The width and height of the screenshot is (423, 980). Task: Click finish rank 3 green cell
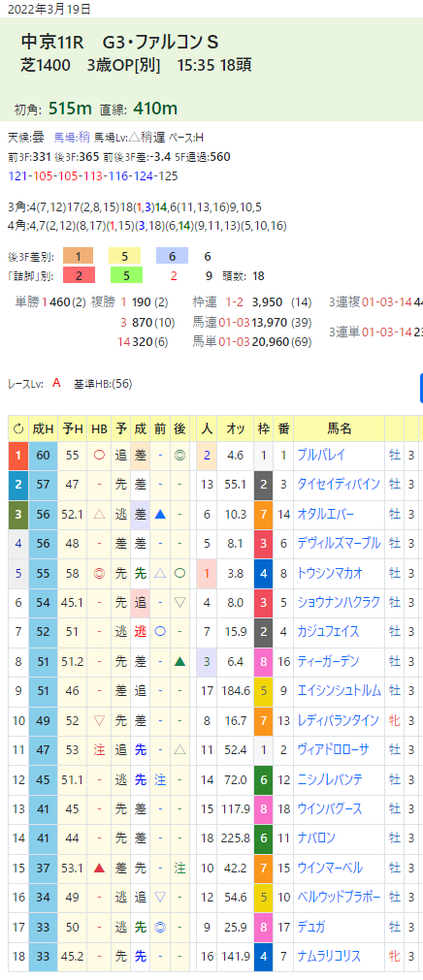point(18,515)
